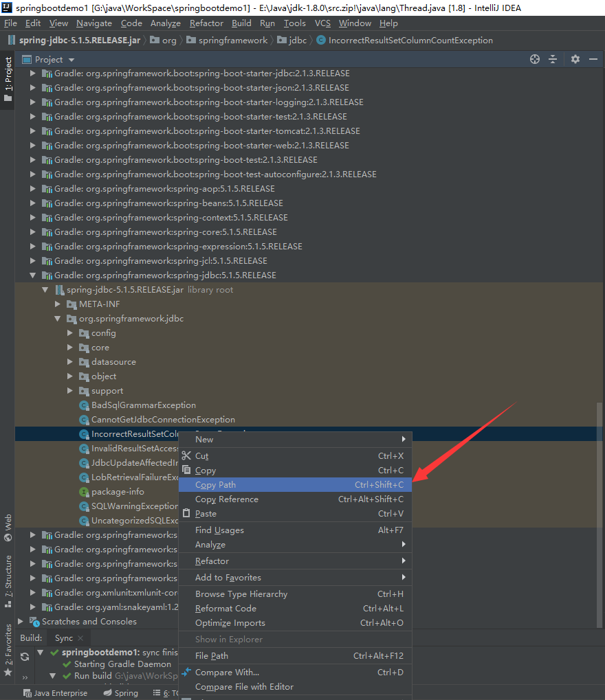Click the jar icon in the breadcrumb bar
The image size is (605, 700).
(x=12, y=40)
